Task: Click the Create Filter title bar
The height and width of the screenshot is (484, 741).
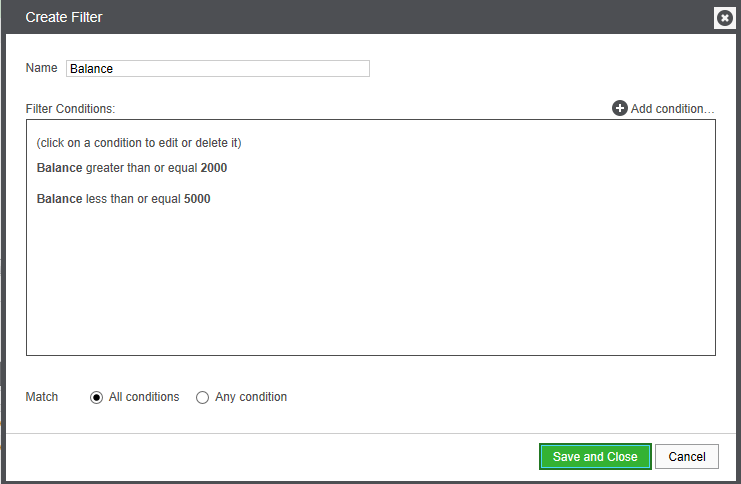Action: coord(350,17)
